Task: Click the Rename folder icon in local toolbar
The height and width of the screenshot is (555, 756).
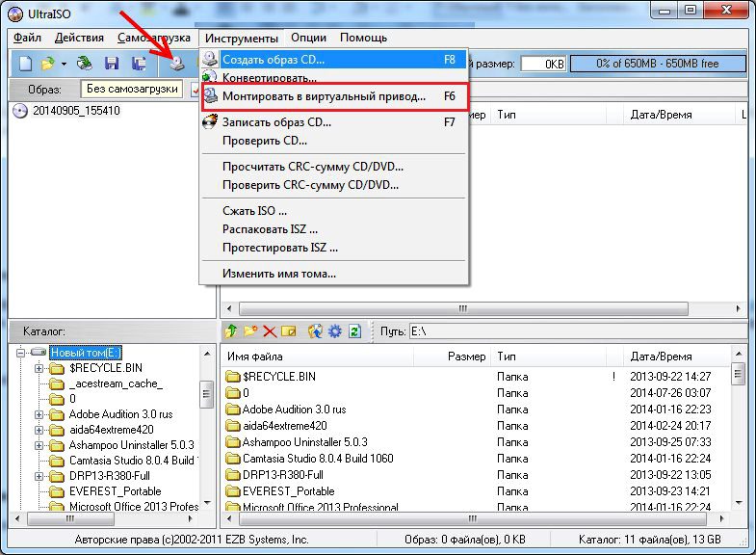Action: (x=289, y=331)
